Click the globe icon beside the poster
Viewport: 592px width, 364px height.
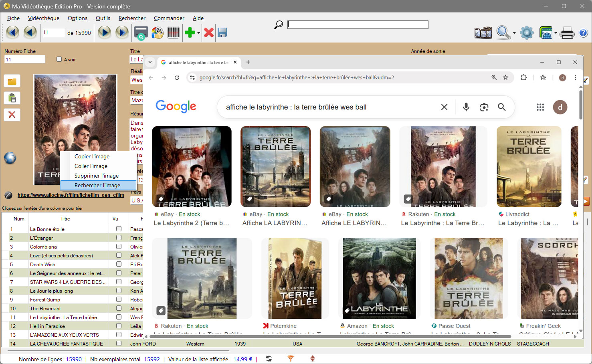point(10,158)
